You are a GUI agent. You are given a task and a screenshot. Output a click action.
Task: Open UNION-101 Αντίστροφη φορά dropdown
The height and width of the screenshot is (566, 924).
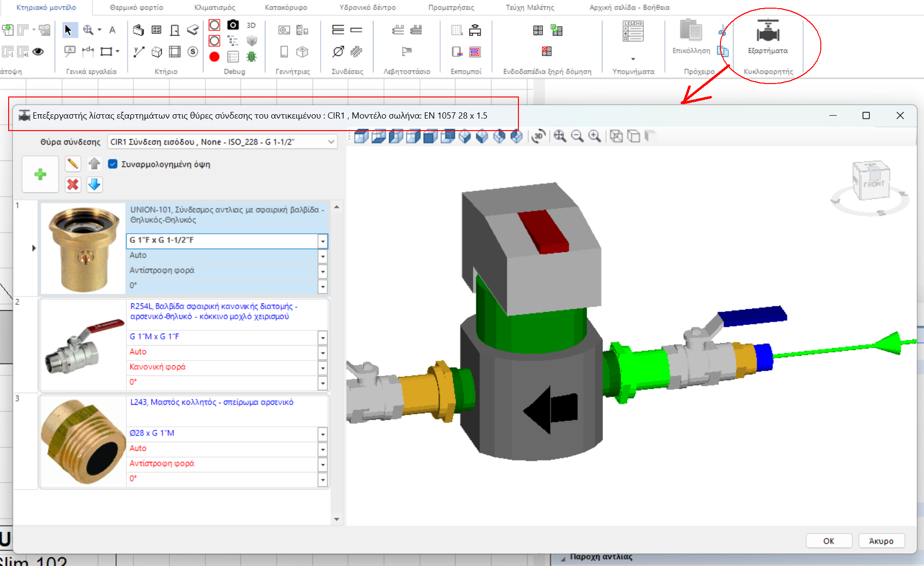[x=323, y=271]
